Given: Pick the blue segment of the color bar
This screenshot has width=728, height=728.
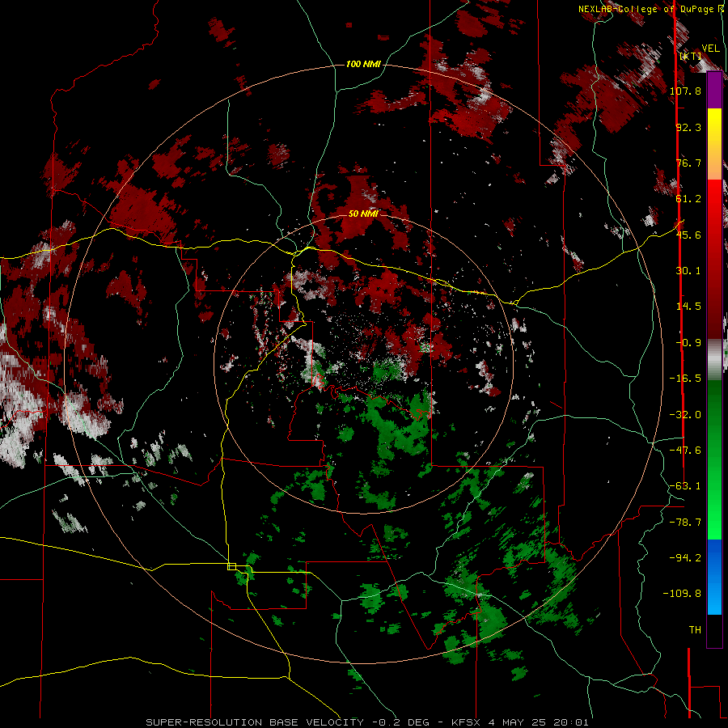Looking at the screenshot, I should click(714, 577).
